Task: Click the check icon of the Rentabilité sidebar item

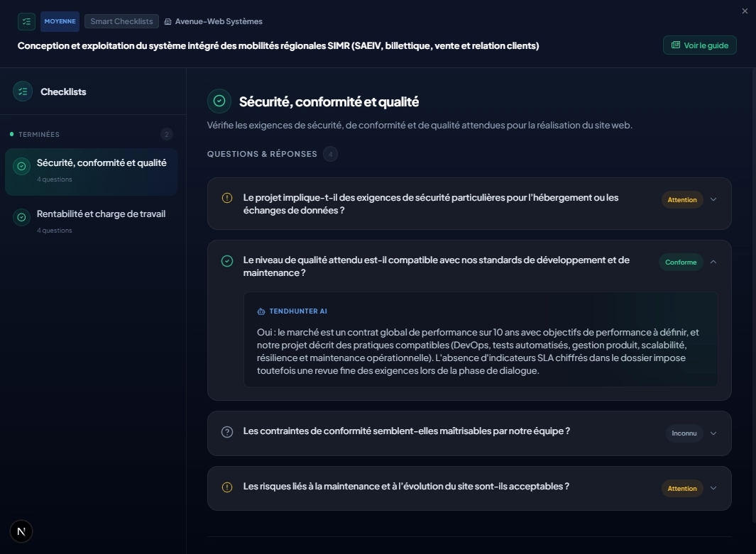Action: coord(22,217)
